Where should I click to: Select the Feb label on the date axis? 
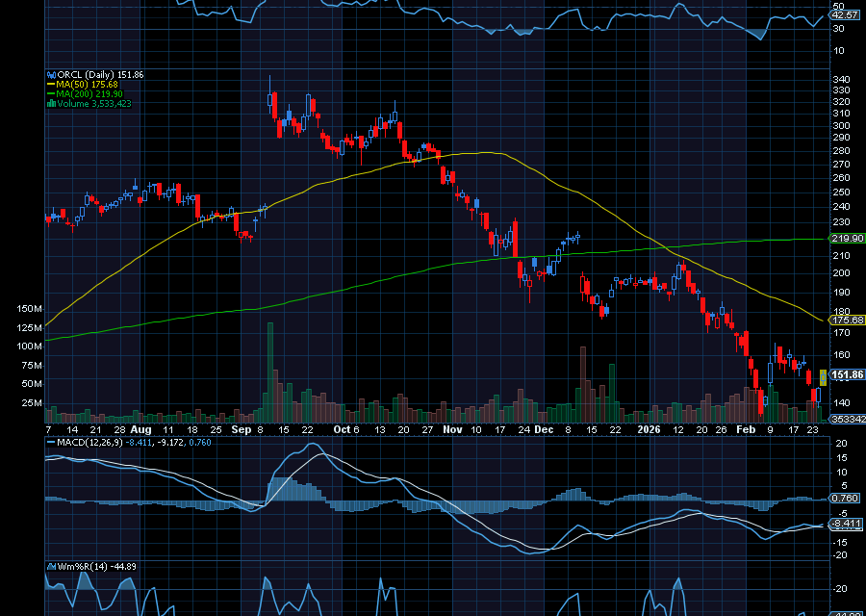(746, 430)
